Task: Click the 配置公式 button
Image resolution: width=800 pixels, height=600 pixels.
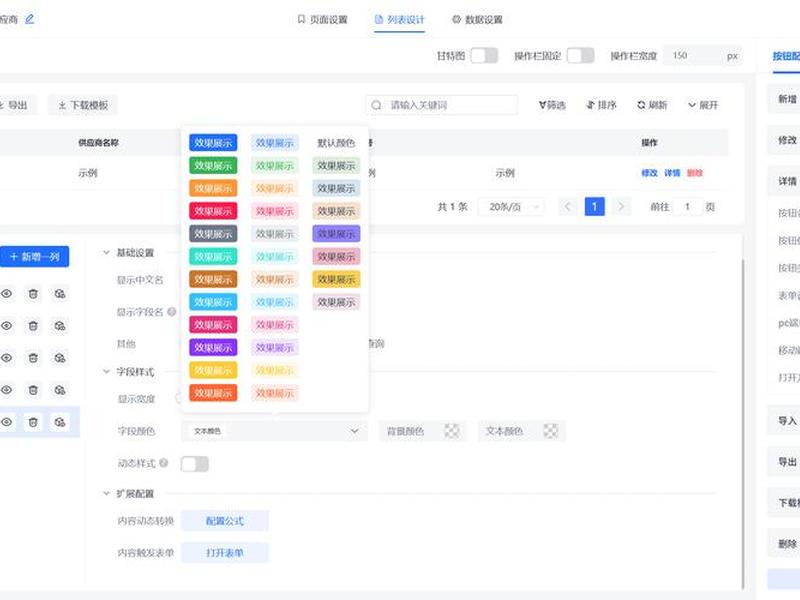Action: (x=225, y=521)
